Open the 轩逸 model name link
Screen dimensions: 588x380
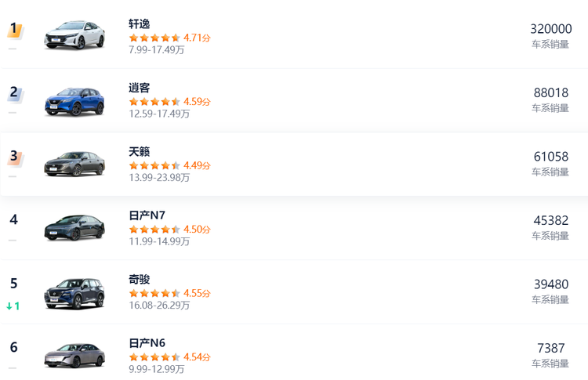[x=139, y=24]
